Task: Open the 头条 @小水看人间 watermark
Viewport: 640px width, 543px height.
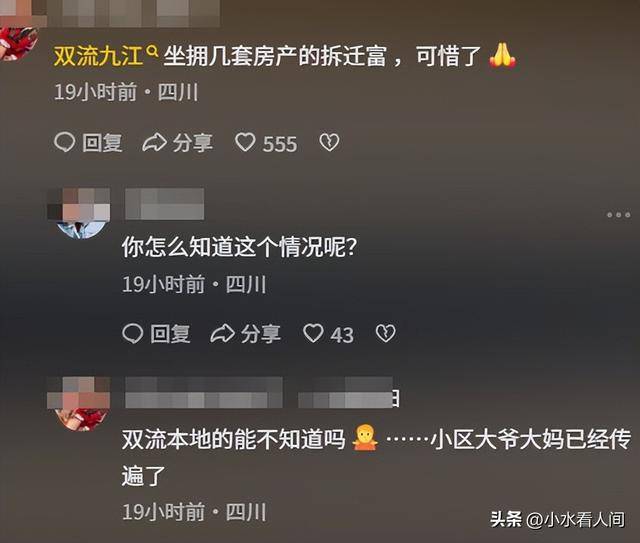Action: pyautogui.click(x=558, y=520)
